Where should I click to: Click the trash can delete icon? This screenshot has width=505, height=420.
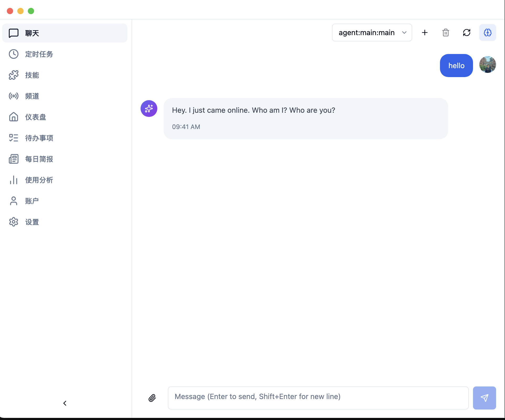click(445, 33)
